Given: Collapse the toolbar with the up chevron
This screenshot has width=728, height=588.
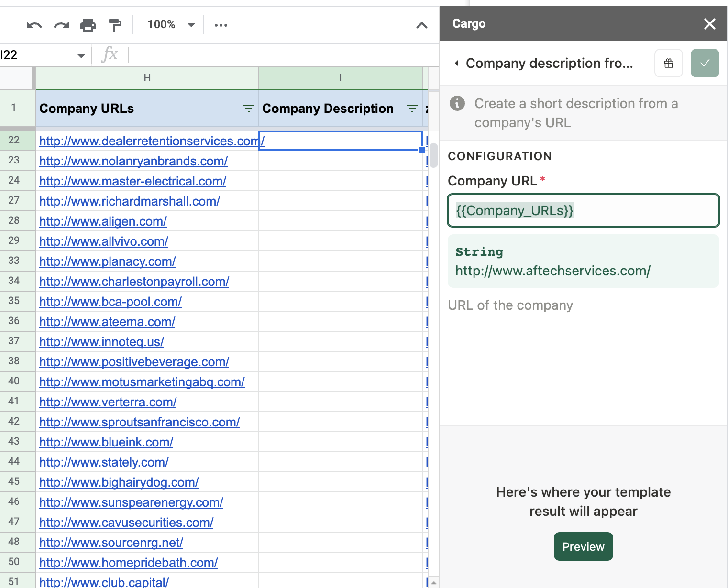Looking at the screenshot, I should click(x=421, y=25).
